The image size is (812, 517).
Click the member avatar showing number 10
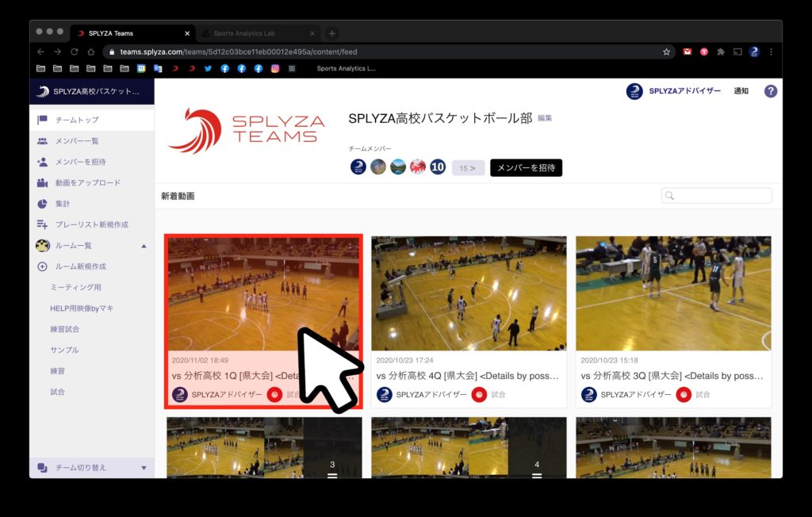pos(438,167)
